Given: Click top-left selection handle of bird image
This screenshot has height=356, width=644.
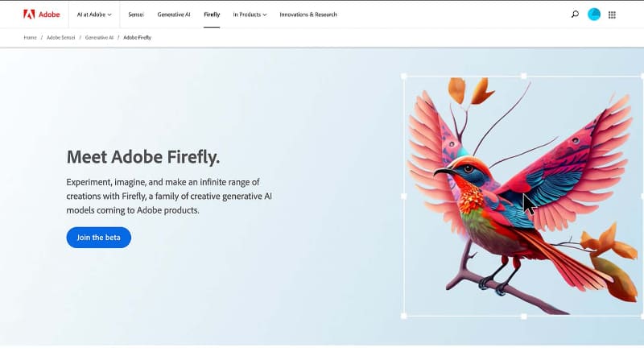Looking at the screenshot, I should (404, 76).
